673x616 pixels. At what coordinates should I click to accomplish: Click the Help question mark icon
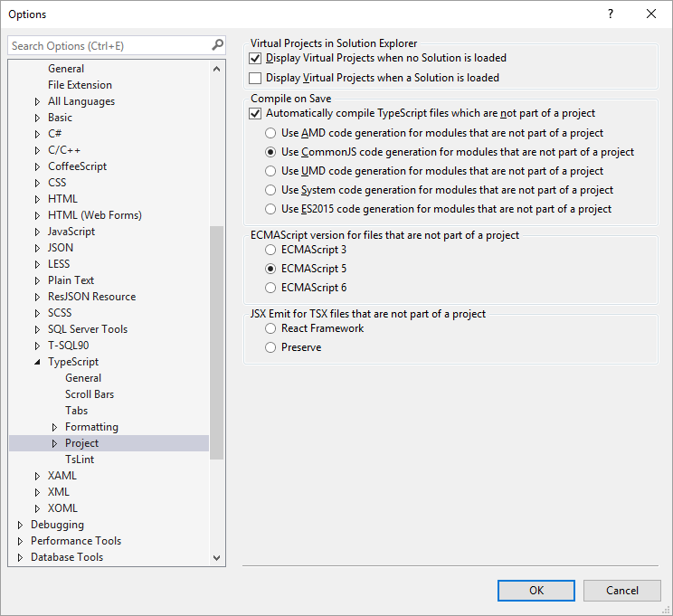point(610,14)
